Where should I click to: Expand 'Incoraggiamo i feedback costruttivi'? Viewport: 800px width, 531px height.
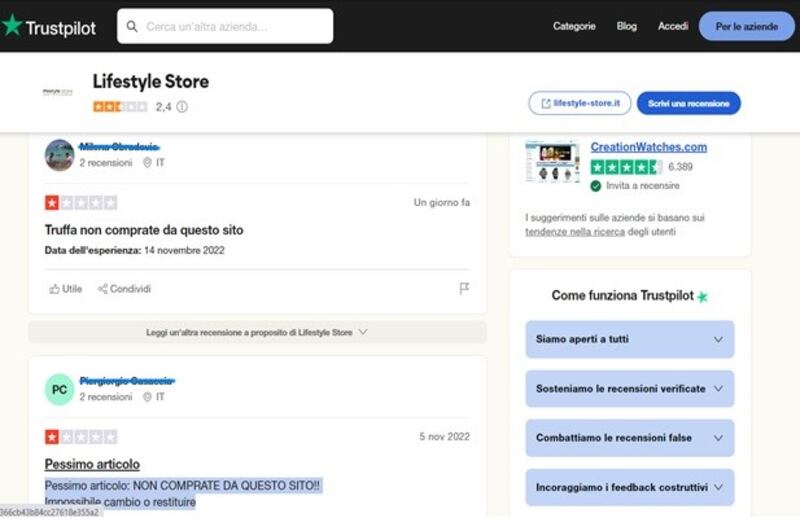(x=630, y=487)
